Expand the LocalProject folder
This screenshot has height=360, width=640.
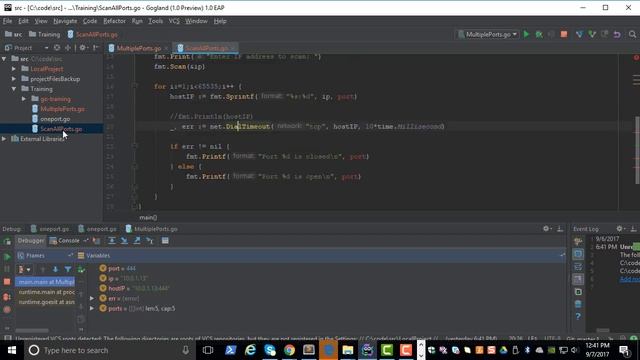14,69
